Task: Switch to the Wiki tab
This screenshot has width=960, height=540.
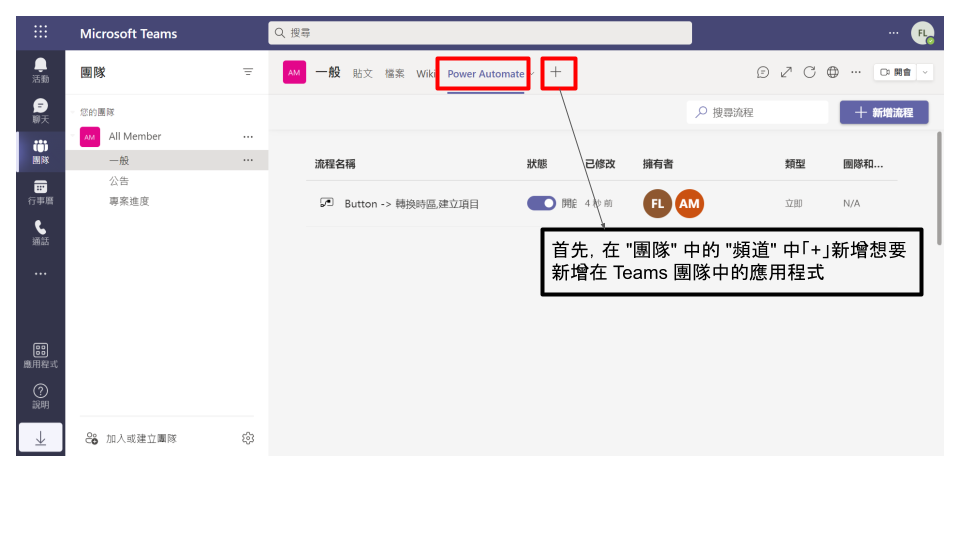Action: [x=426, y=73]
